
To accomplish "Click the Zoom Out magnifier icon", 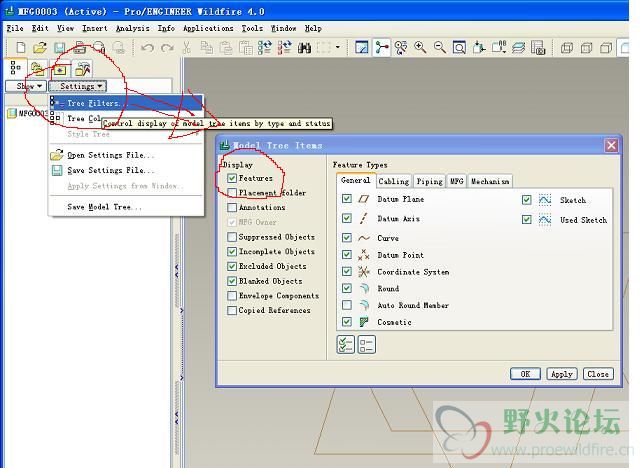I will (x=439, y=48).
